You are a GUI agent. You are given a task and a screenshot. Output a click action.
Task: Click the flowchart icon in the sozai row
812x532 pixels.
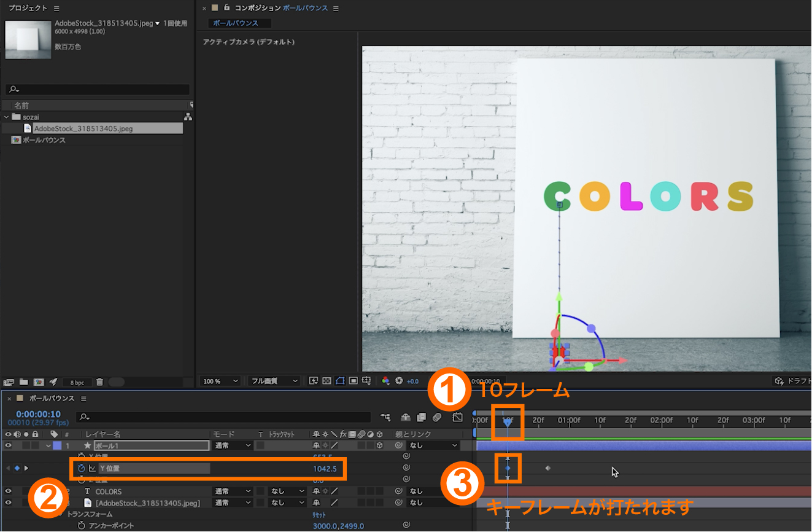[188, 117]
